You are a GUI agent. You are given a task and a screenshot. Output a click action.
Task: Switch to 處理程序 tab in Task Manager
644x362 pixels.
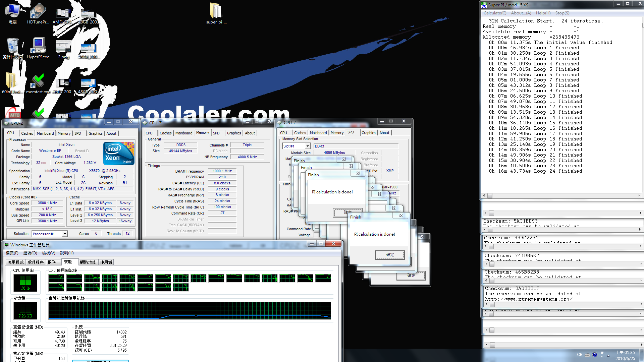tap(36, 262)
